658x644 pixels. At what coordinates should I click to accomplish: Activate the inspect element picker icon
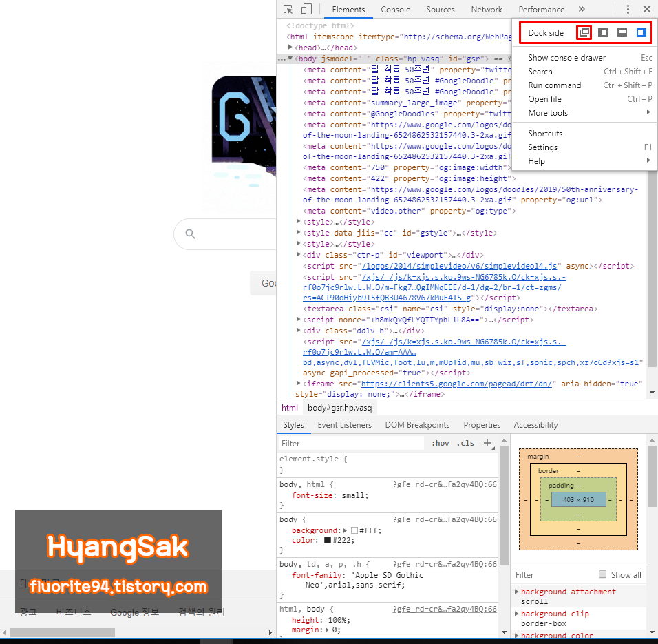point(288,9)
